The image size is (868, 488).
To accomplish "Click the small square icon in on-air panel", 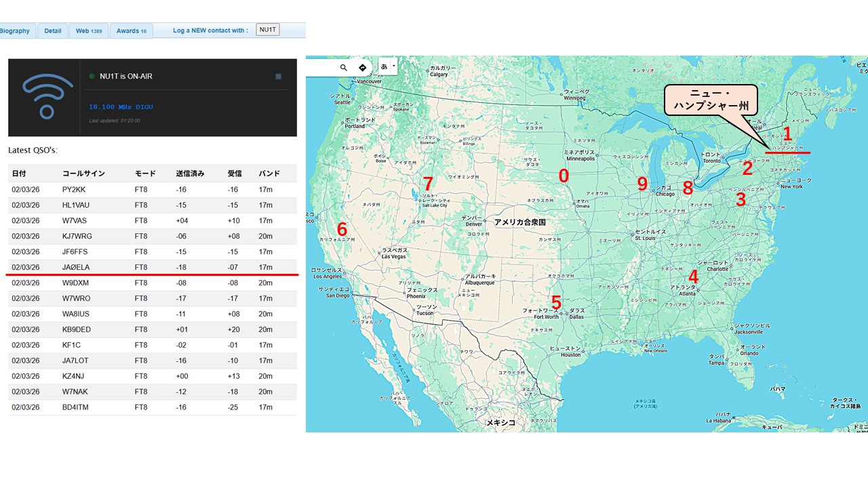I will pyautogui.click(x=278, y=77).
